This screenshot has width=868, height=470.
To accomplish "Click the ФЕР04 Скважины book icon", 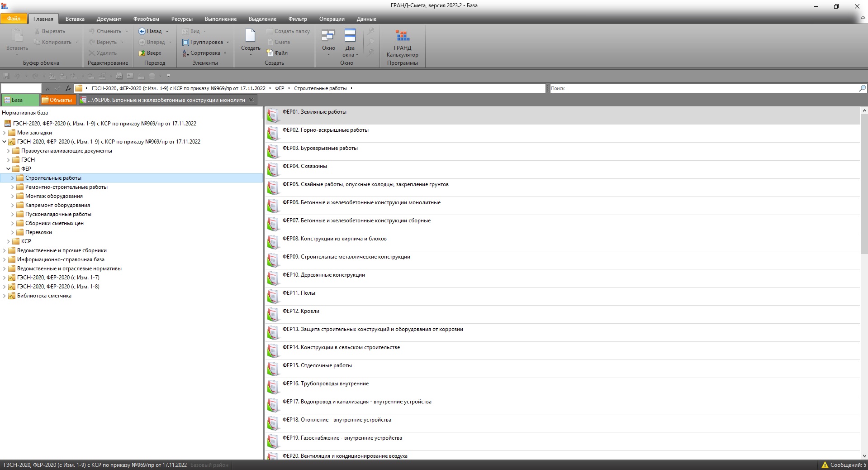I will pyautogui.click(x=273, y=170).
